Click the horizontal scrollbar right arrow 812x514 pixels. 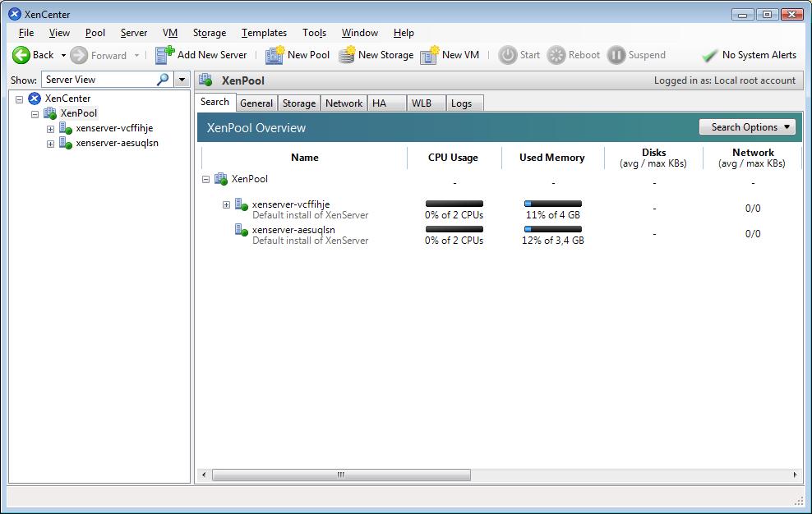pyautogui.click(x=796, y=475)
